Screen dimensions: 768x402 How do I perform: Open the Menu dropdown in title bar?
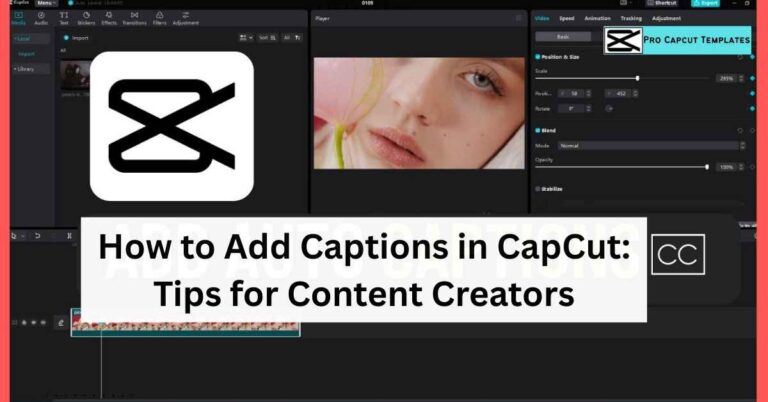(x=46, y=3)
